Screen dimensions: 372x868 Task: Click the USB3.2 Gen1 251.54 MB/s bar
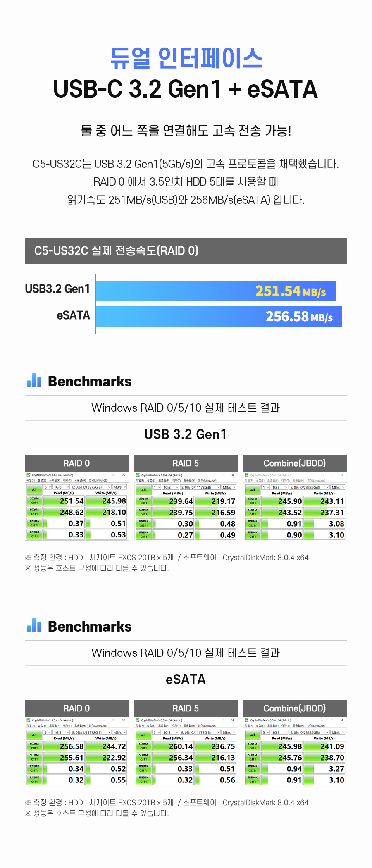click(216, 291)
